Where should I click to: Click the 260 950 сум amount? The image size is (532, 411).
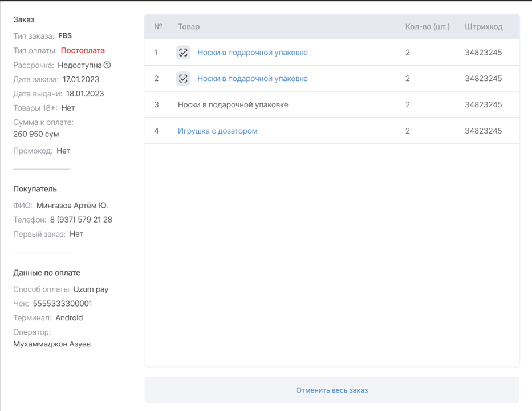point(36,135)
